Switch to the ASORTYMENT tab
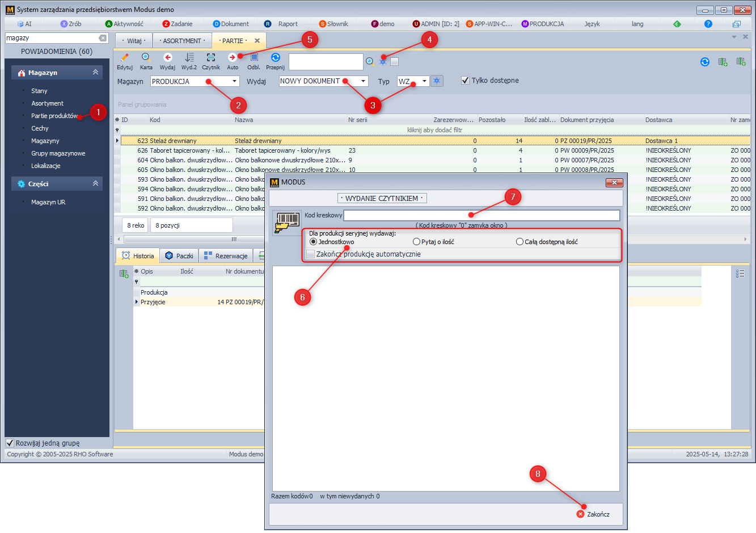This screenshot has width=756, height=533. coord(181,41)
